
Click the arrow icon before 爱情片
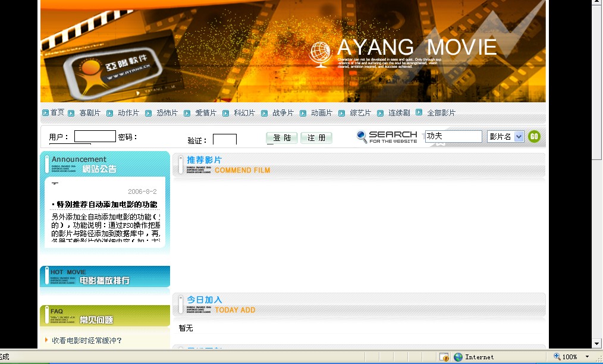(x=187, y=113)
